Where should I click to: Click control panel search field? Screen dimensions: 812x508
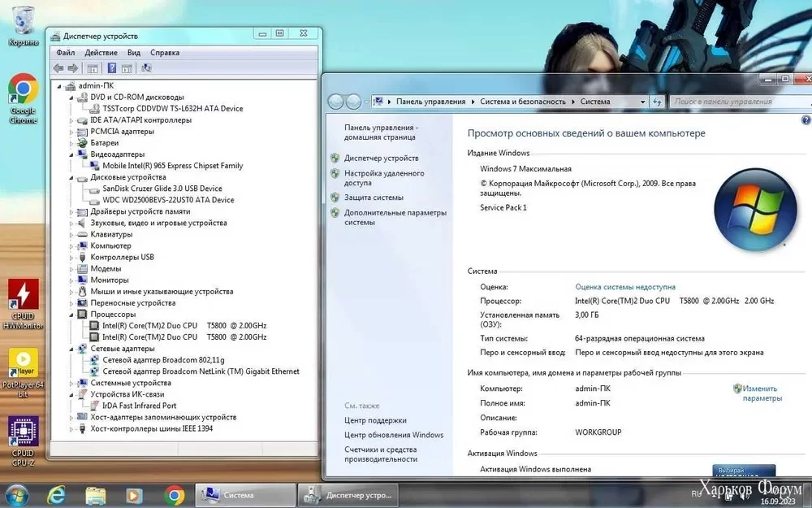coord(741,102)
